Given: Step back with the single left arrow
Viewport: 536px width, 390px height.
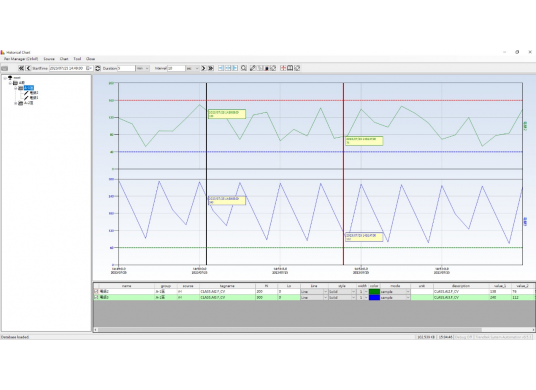Looking at the screenshot, I should click(28, 68).
